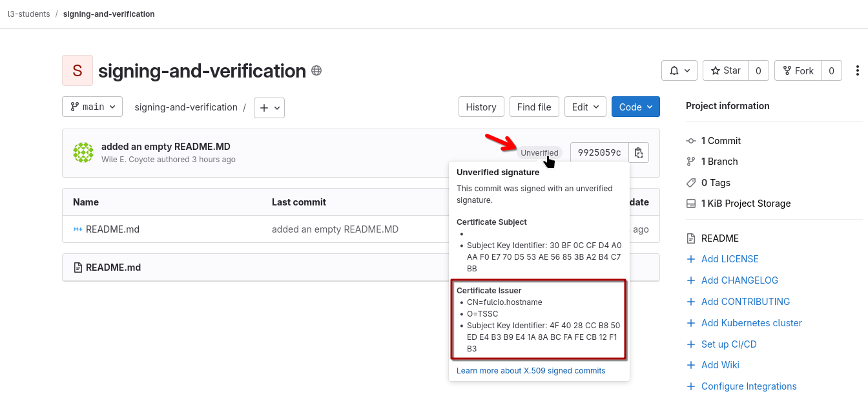The width and height of the screenshot is (868, 398).
Task: Open Learn more about X.509 signed commits
Action: pyautogui.click(x=531, y=371)
